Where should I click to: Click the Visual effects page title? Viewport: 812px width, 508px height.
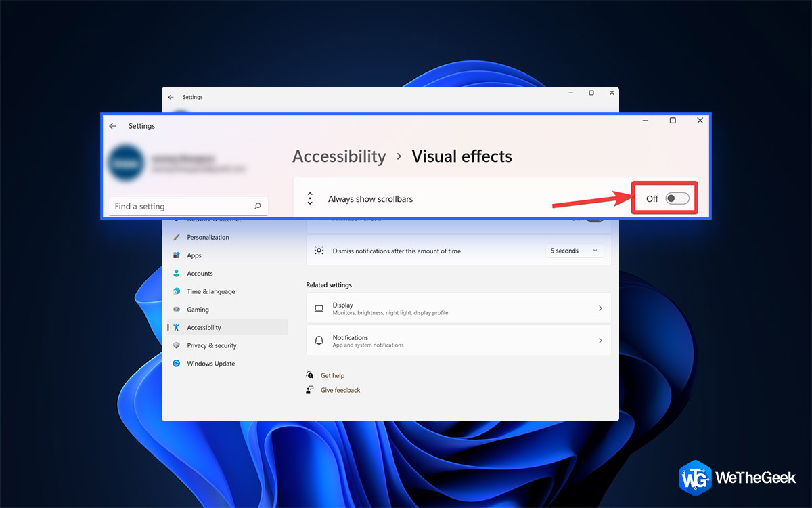(x=462, y=156)
